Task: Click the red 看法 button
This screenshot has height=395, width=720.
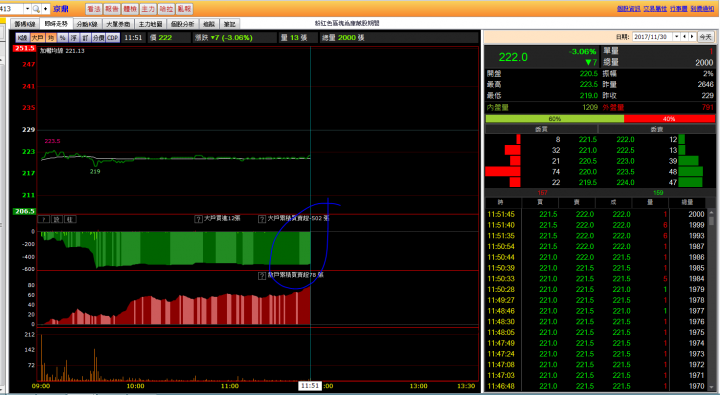Action: tap(94, 9)
